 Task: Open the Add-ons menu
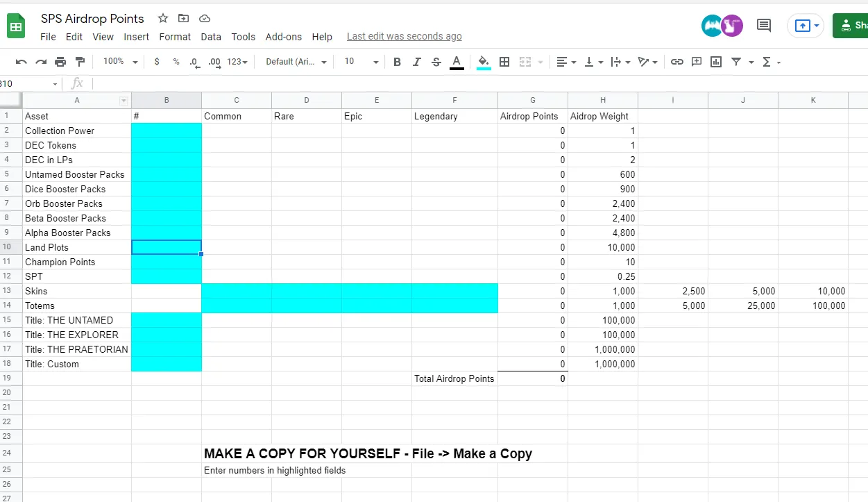pyautogui.click(x=284, y=37)
